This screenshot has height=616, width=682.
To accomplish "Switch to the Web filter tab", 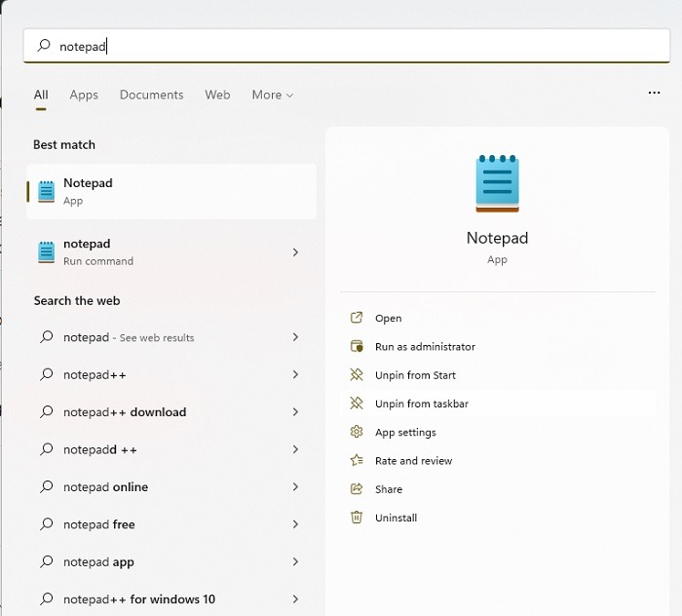I will click(217, 95).
